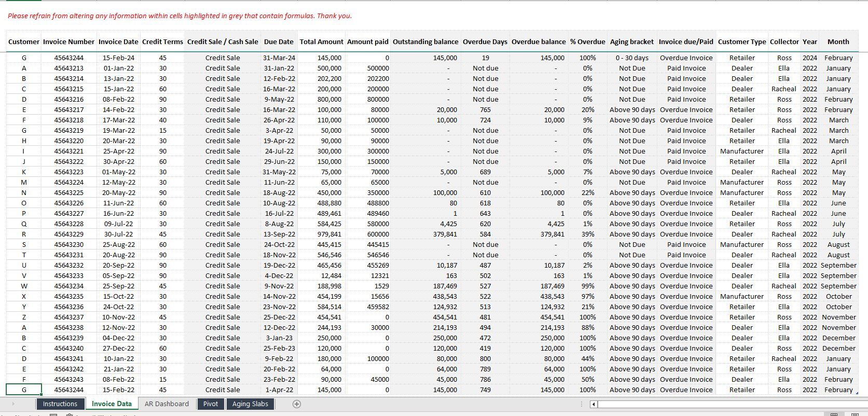Select the Outstanding balance header cell
Viewport: 868px width, 416px height.
tap(426, 41)
